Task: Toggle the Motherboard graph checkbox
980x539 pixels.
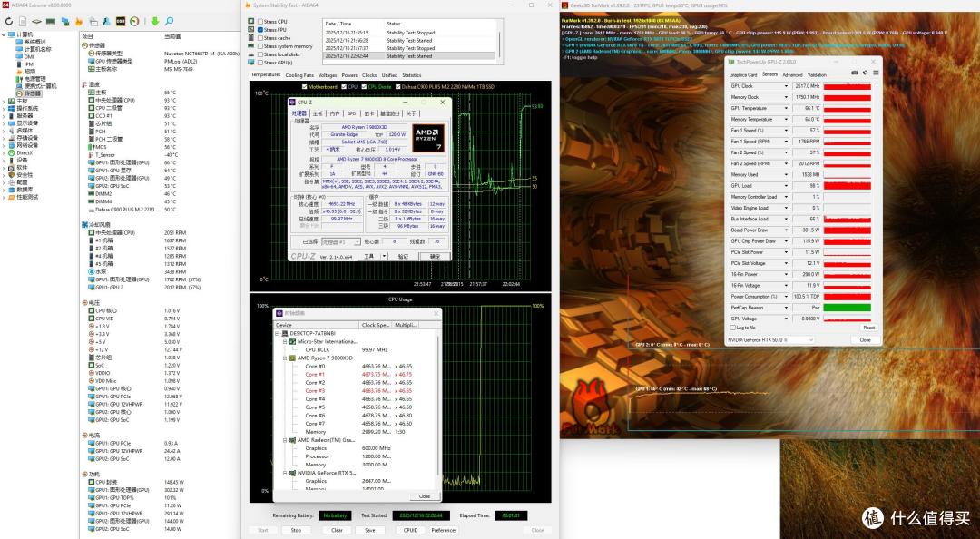Action: 304,87
